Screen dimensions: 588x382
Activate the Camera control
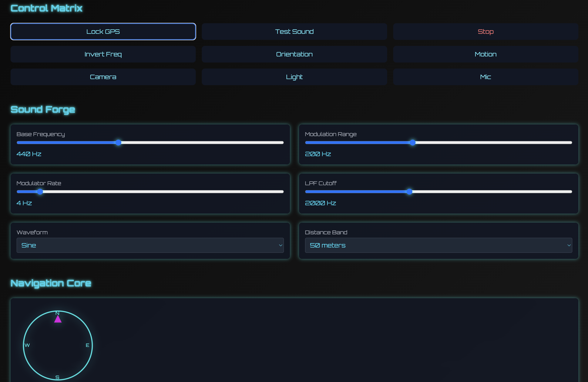[x=103, y=77]
